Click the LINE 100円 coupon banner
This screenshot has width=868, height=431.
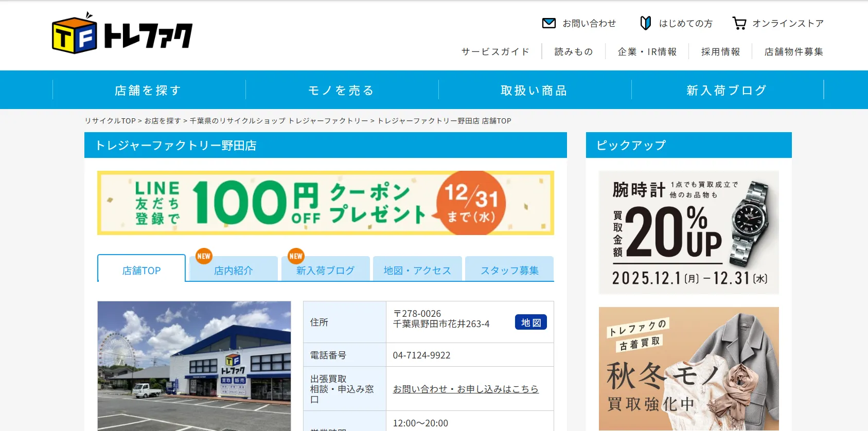[x=325, y=203]
